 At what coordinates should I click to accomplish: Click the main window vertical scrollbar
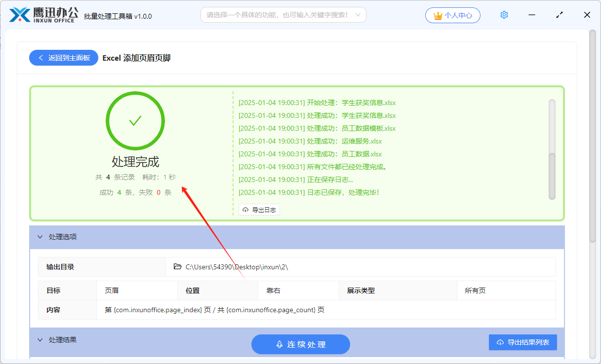click(x=593, y=136)
